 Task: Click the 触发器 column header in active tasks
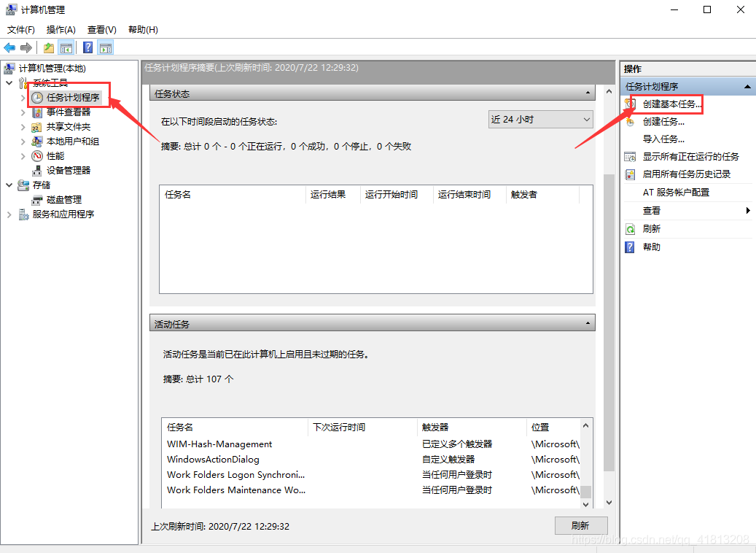(472, 427)
